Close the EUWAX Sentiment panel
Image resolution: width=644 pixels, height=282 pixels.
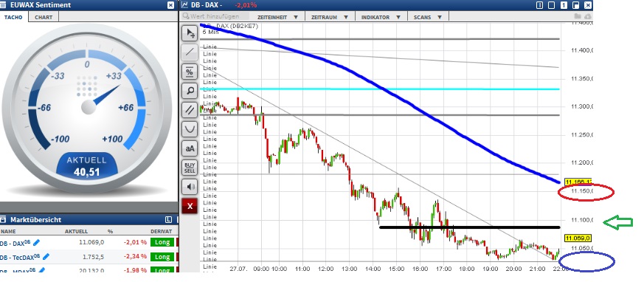click(x=171, y=5)
